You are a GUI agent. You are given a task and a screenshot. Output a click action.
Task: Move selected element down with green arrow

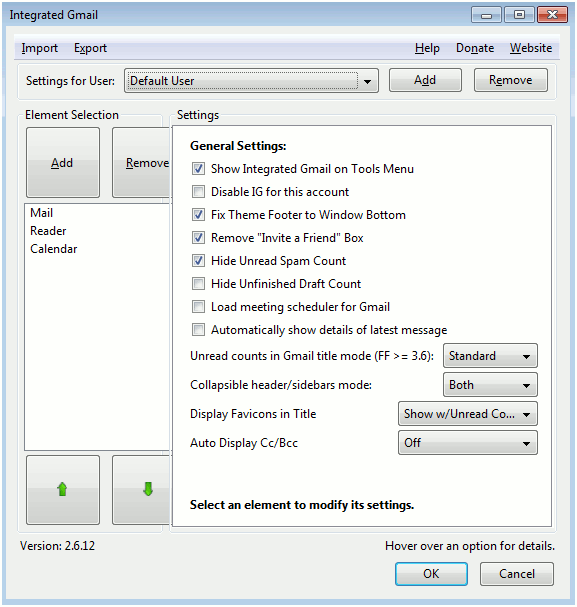142,489
